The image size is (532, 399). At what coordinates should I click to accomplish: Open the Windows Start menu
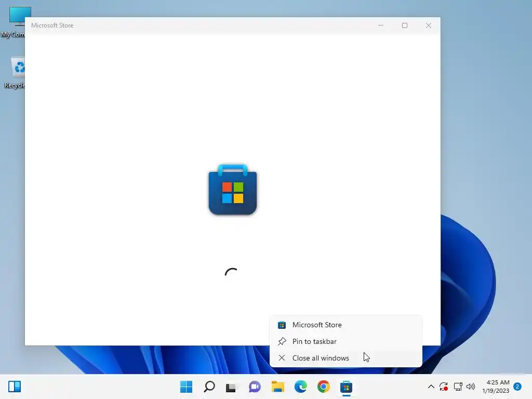[x=186, y=387]
